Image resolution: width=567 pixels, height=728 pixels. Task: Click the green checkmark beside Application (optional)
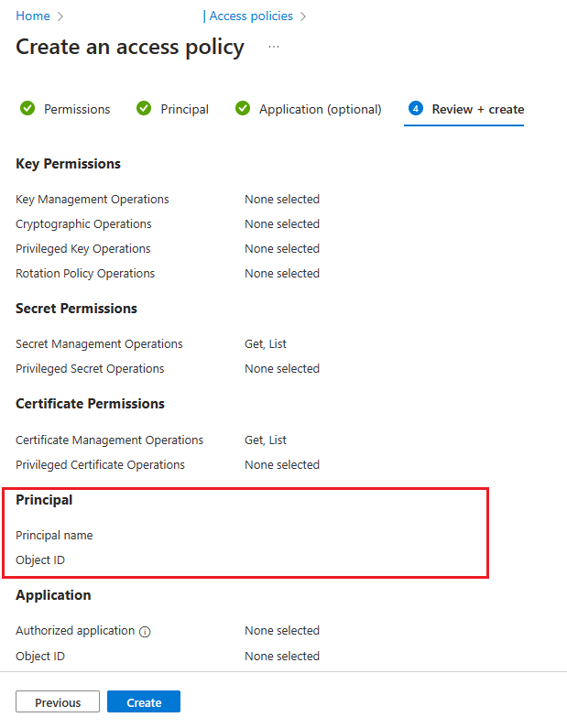pos(243,109)
